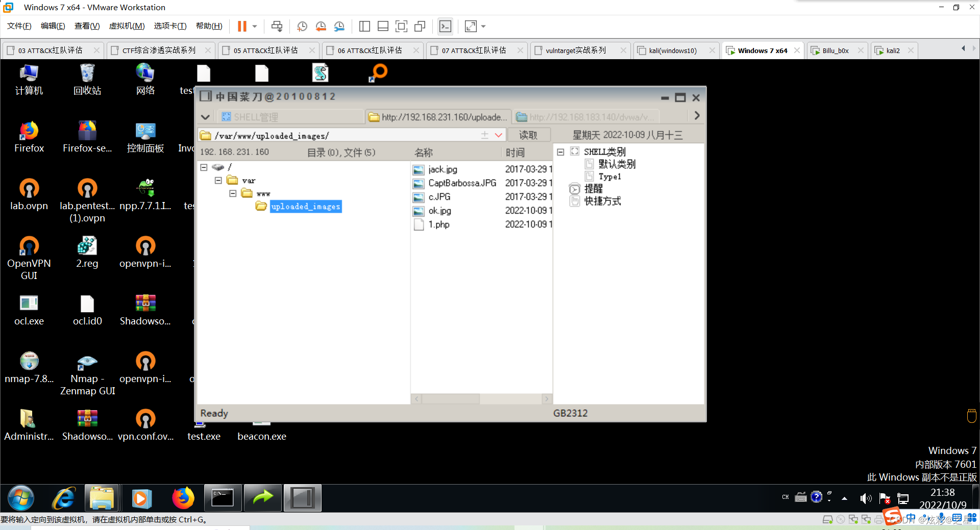Collapse the www folder node

(x=232, y=194)
